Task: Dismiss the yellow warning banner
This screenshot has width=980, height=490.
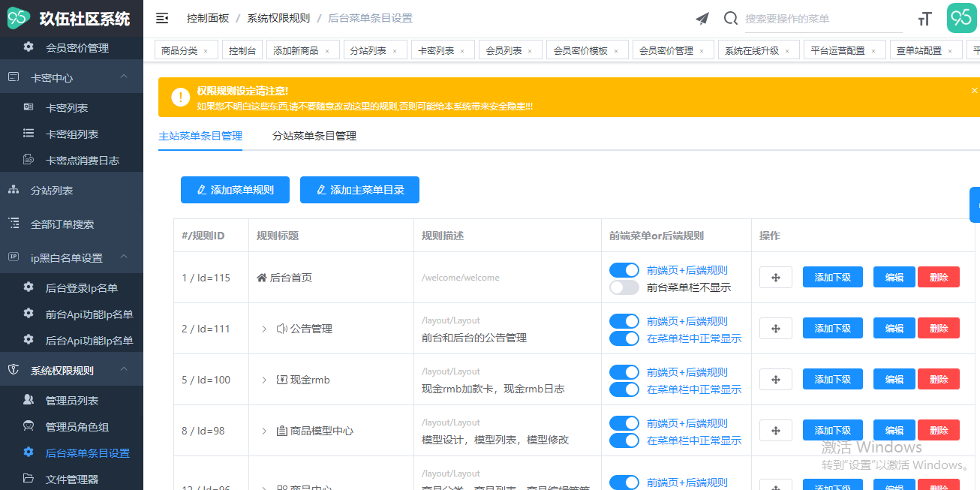Action: coord(974,90)
